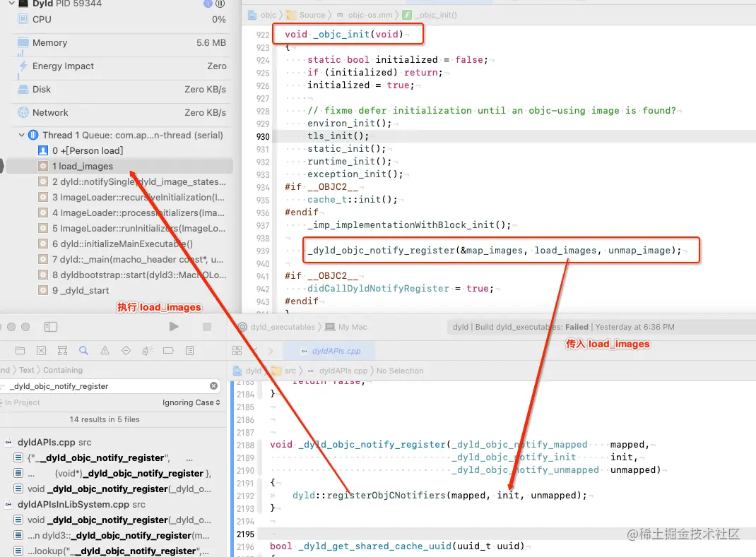Open the Find navigator magnifier icon
The height and width of the screenshot is (557, 756).
click(x=83, y=351)
